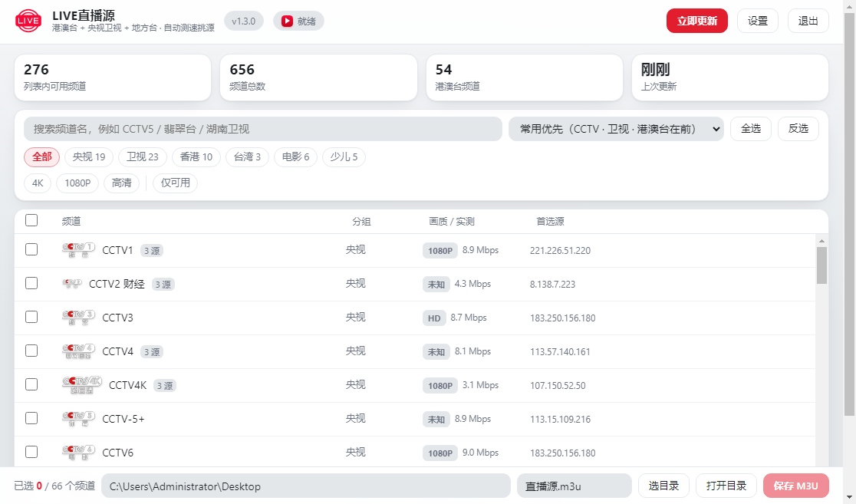Screen dimensions: 856x504
Task: Check the CCTV4K row checkbox
Action: (x=31, y=385)
